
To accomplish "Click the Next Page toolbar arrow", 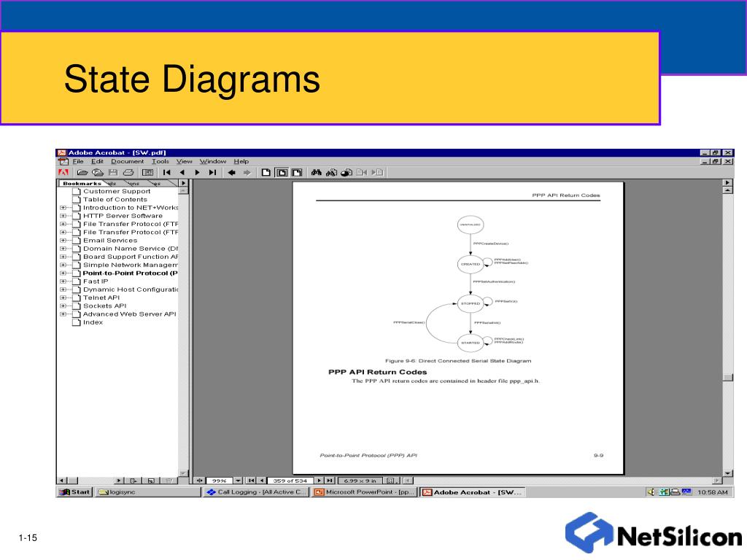I will point(197,172).
